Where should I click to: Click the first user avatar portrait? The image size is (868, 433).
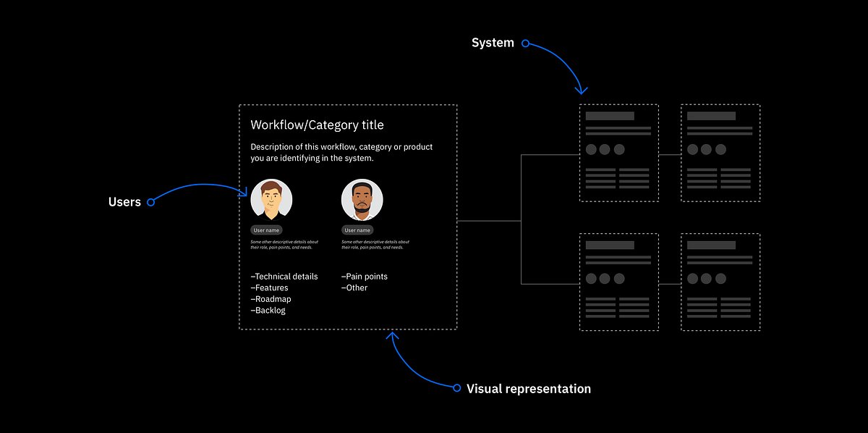[x=271, y=199]
